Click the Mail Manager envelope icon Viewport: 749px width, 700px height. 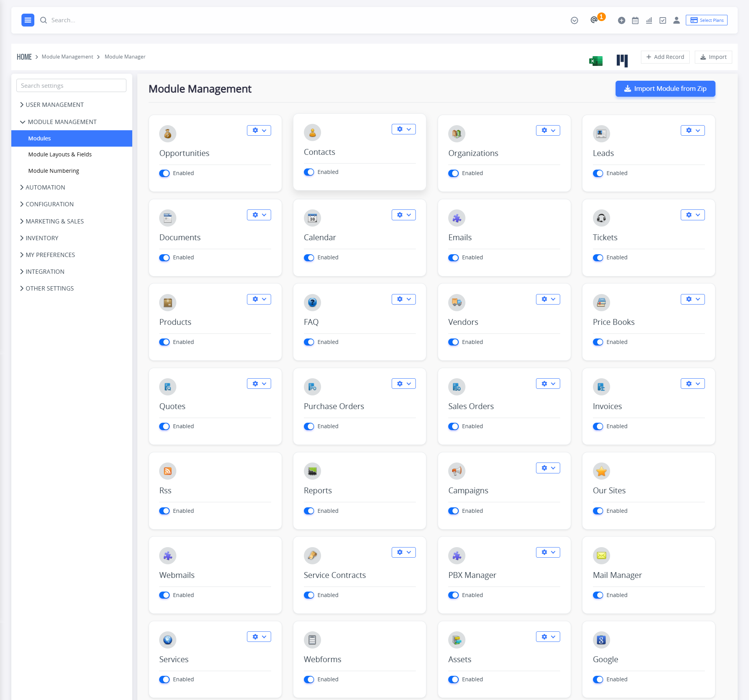coord(602,556)
